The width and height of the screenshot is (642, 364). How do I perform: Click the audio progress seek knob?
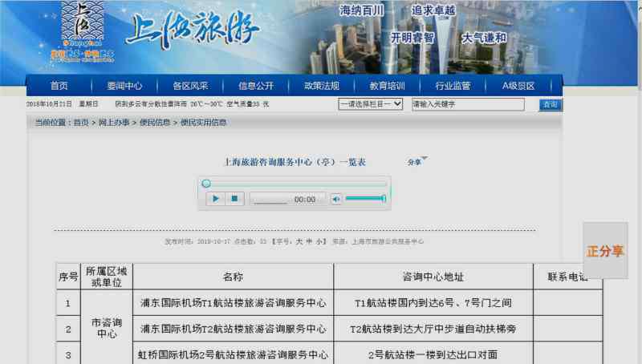click(x=206, y=184)
